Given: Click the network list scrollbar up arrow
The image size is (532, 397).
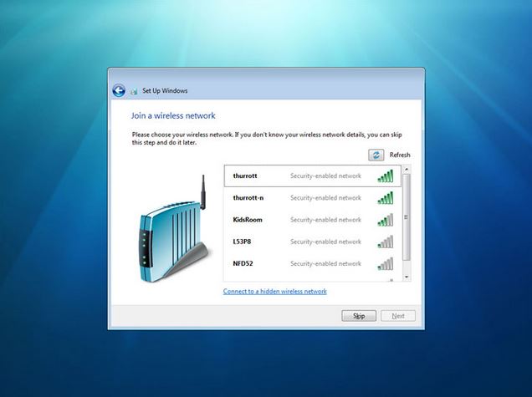Looking at the screenshot, I should (x=407, y=170).
